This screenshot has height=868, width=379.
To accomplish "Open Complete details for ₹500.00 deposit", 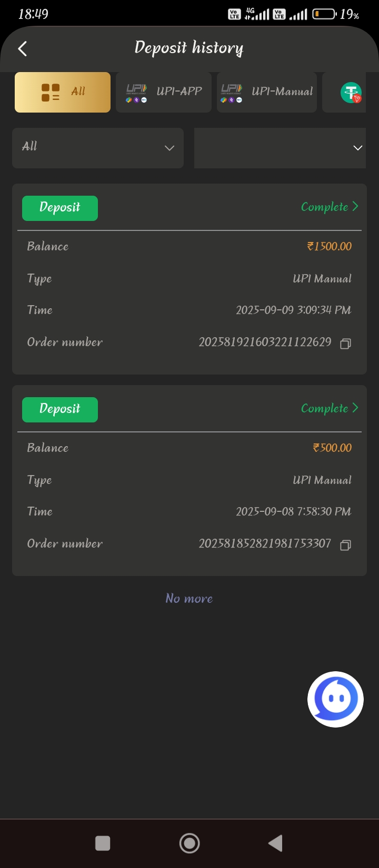I will tap(330, 409).
